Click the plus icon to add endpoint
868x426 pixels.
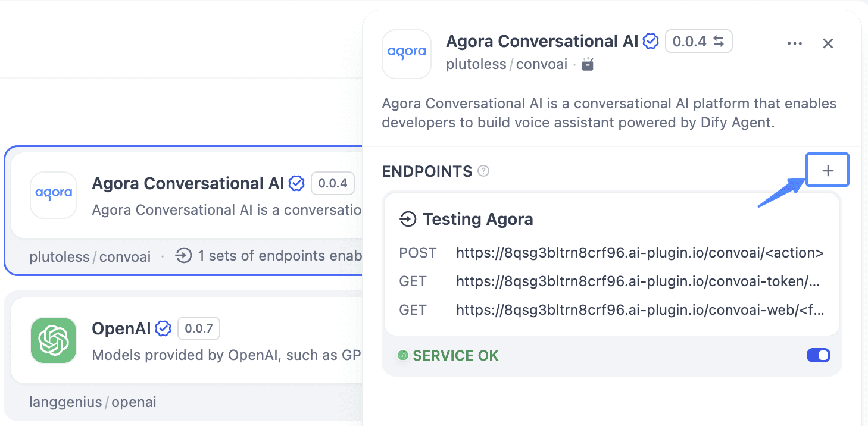(x=828, y=171)
